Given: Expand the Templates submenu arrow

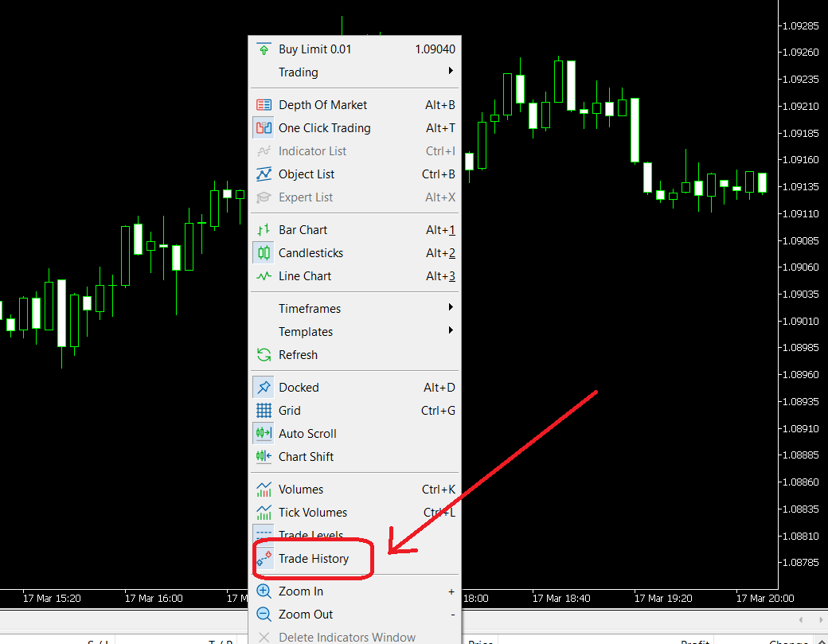Looking at the screenshot, I should pyautogui.click(x=451, y=331).
